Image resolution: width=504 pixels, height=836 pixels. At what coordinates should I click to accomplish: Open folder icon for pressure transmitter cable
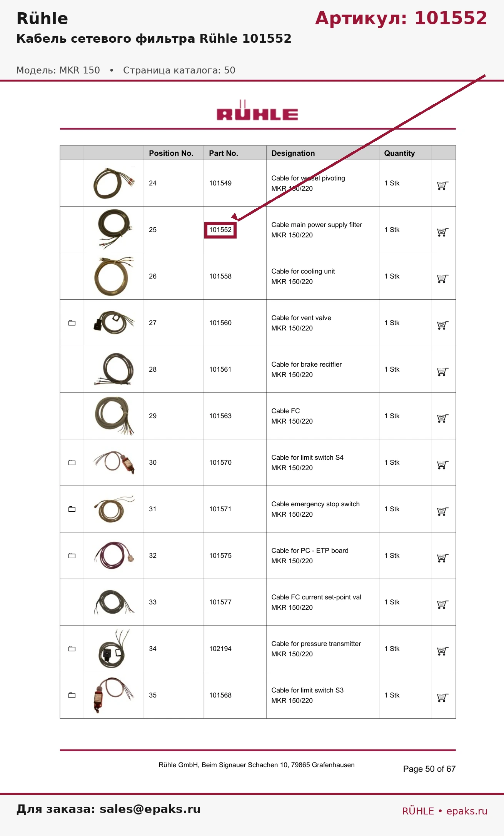tap(72, 649)
